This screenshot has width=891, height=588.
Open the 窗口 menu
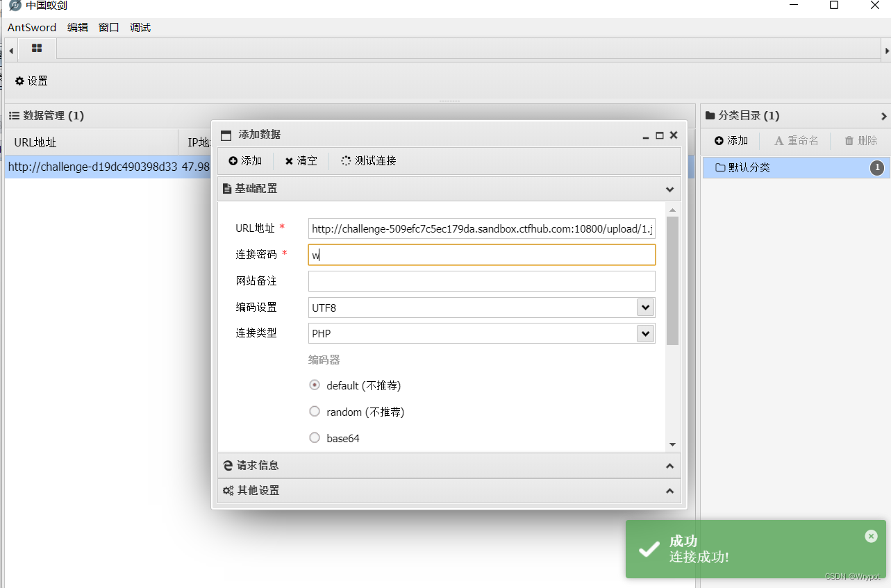point(109,28)
